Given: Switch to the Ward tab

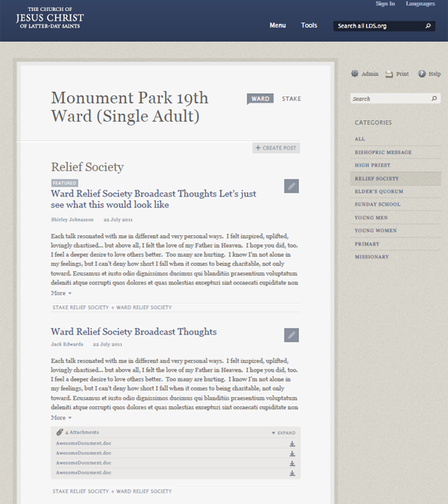Looking at the screenshot, I should click(x=261, y=99).
